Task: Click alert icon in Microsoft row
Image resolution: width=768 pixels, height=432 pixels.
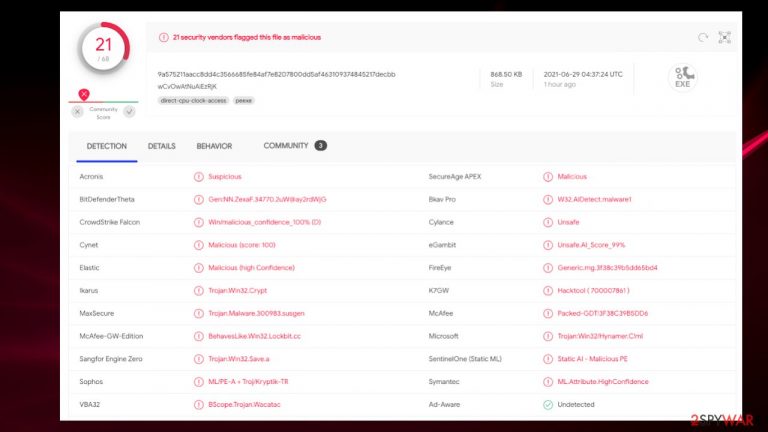Action: [548, 336]
